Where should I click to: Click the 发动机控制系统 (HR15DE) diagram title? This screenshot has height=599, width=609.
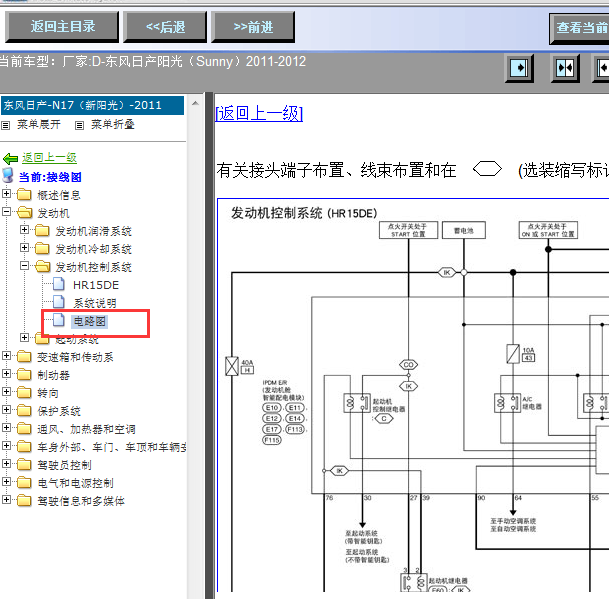coord(304,213)
